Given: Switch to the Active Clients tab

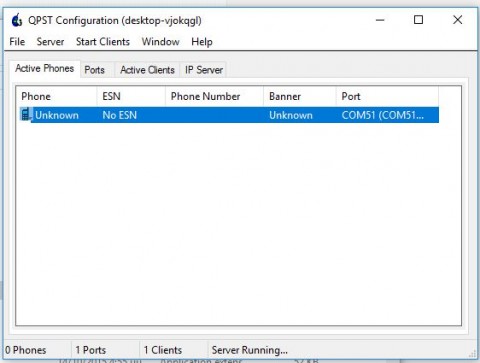Looking at the screenshot, I should [x=147, y=70].
